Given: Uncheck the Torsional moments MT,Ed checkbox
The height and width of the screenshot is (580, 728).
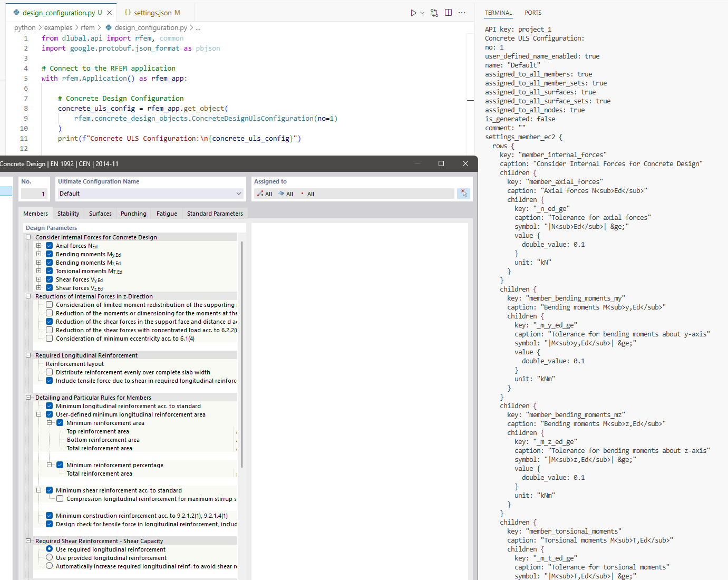Looking at the screenshot, I should (49, 270).
